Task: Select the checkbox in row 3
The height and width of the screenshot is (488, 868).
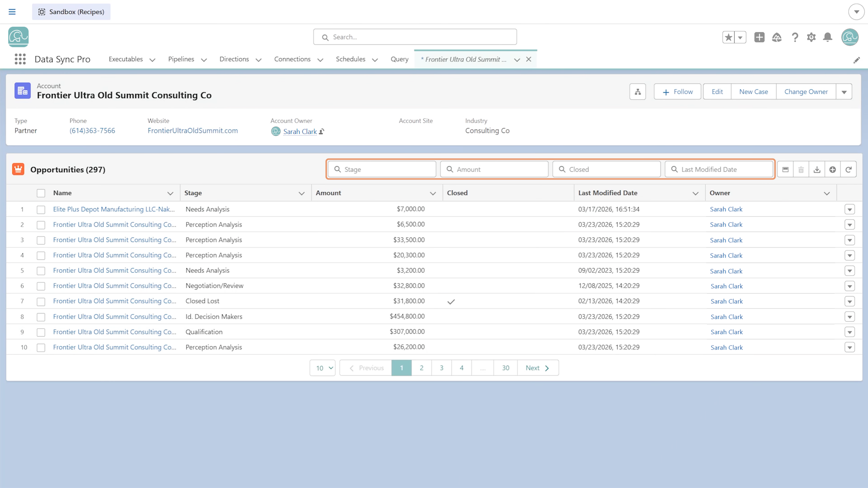Action: 41,240
